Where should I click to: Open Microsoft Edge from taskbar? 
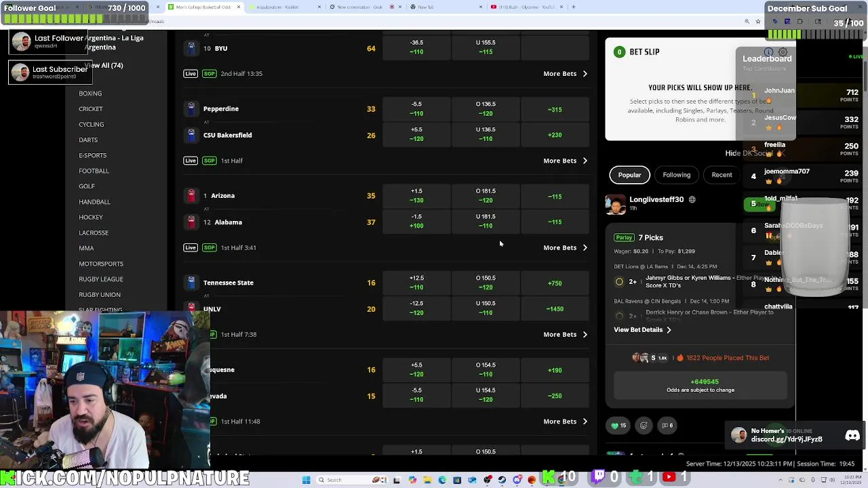[442, 480]
